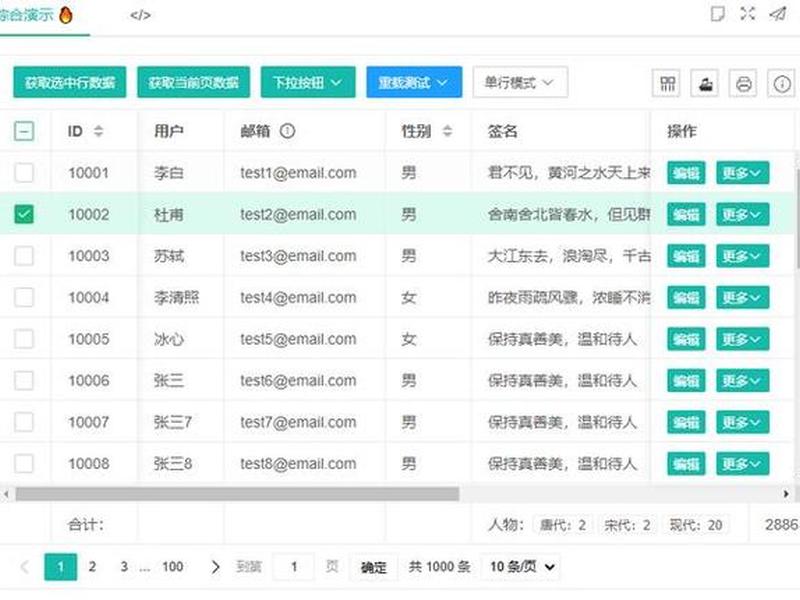Click the paper plane icon

coord(778,14)
